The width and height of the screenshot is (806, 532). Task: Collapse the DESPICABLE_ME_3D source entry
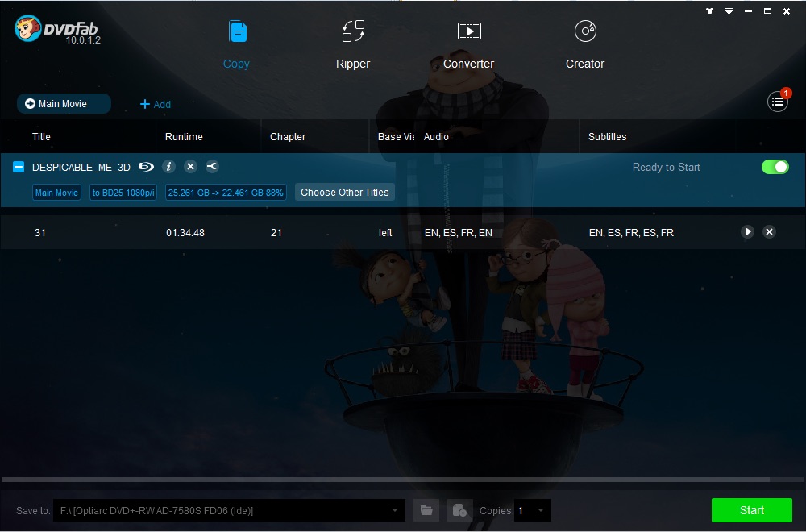tap(19, 167)
